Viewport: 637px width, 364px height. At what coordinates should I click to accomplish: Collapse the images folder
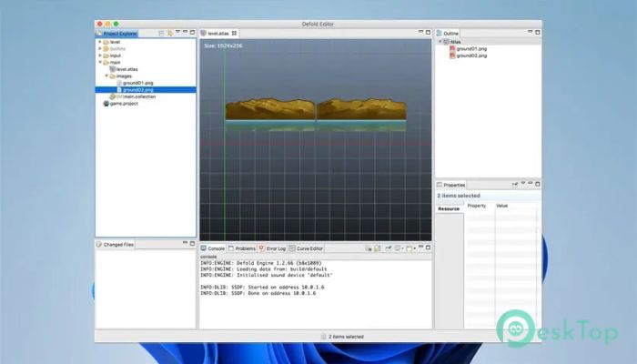tap(106, 76)
